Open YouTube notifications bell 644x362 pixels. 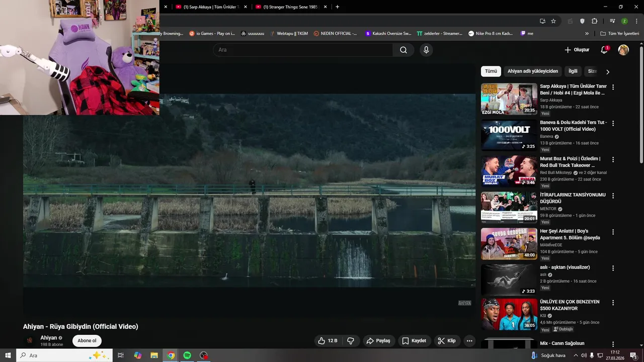click(605, 50)
